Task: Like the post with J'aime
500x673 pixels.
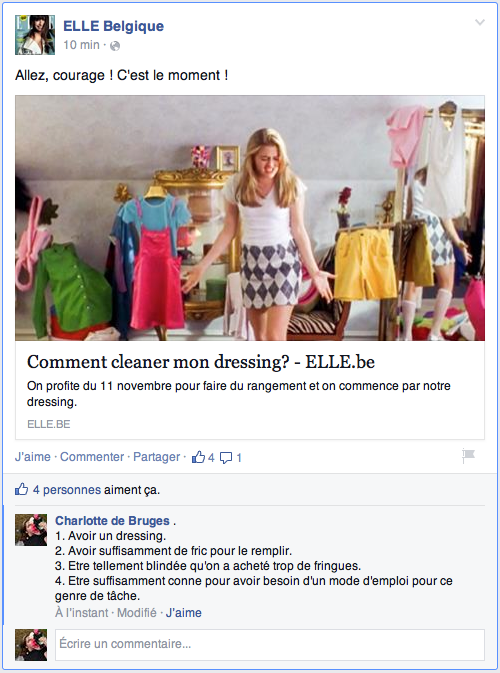Action: (33, 457)
